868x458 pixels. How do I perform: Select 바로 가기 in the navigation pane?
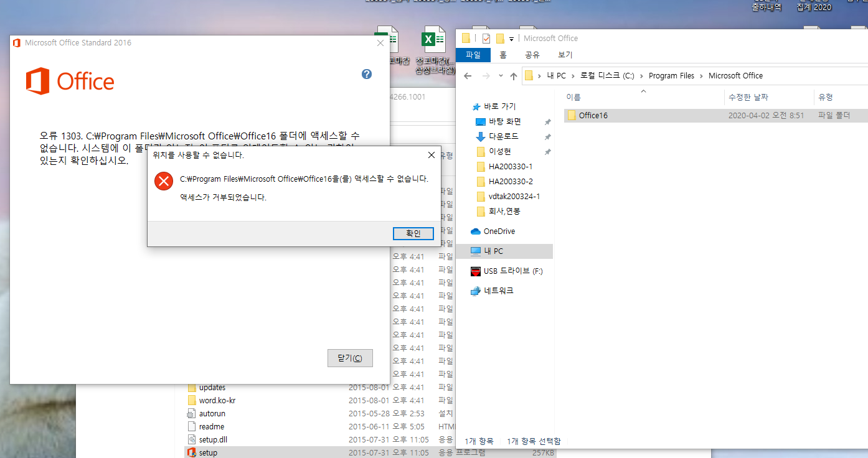[x=500, y=106]
